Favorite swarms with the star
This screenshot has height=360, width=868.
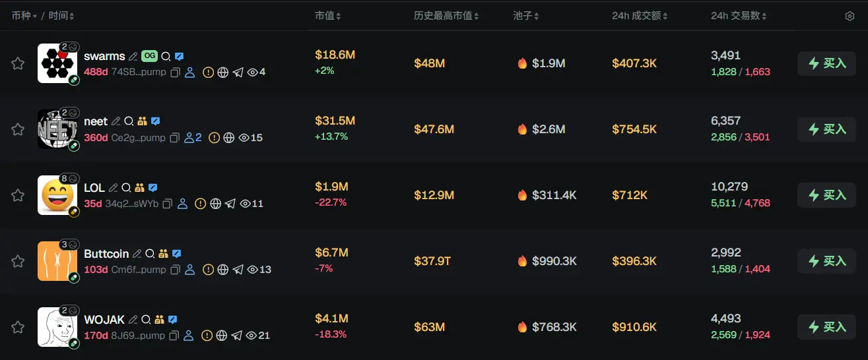coord(18,63)
